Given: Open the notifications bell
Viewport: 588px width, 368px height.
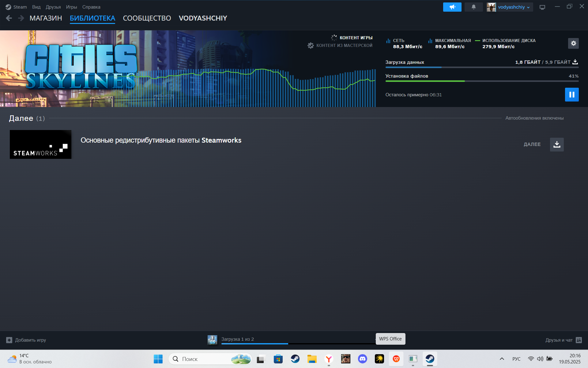Looking at the screenshot, I should point(473,7).
